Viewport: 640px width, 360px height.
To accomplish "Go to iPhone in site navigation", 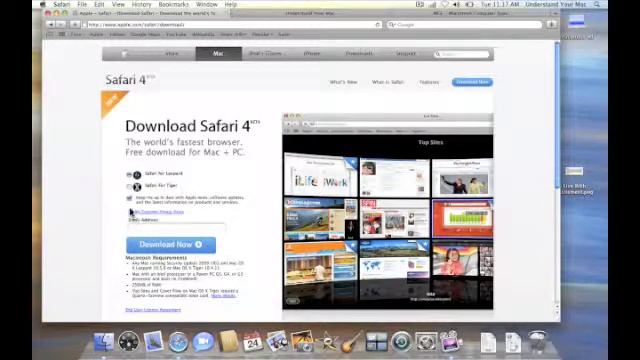I will click(311, 53).
